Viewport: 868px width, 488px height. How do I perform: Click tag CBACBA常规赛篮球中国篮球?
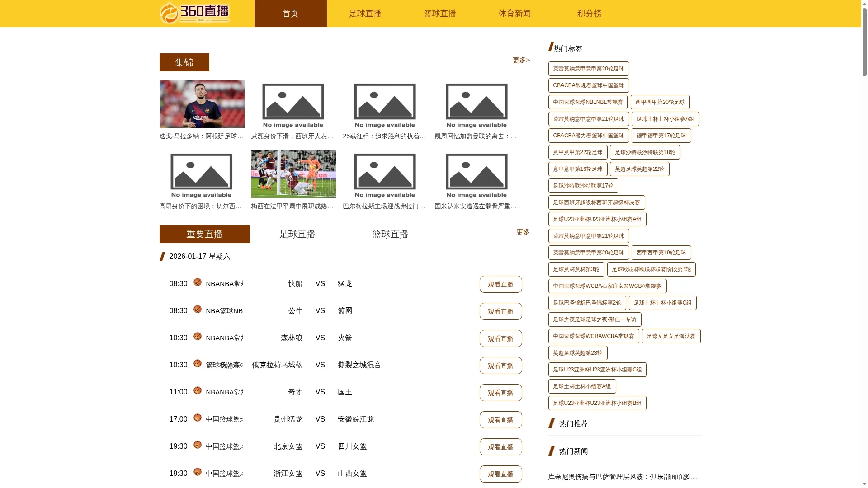coord(588,85)
